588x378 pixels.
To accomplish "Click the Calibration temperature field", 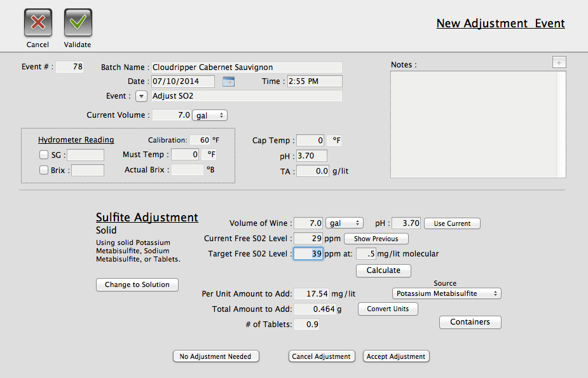I will tap(200, 140).
